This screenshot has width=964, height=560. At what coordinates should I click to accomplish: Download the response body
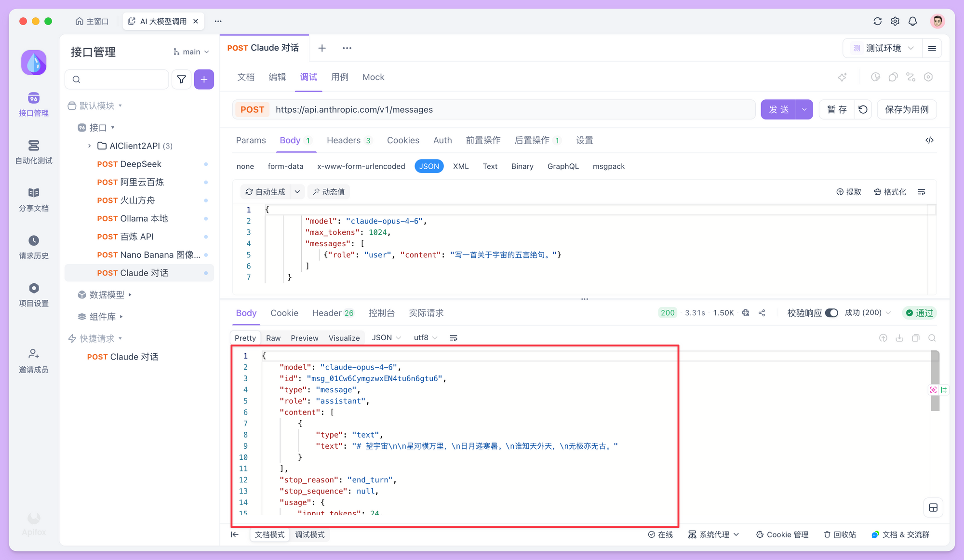click(x=899, y=338)
